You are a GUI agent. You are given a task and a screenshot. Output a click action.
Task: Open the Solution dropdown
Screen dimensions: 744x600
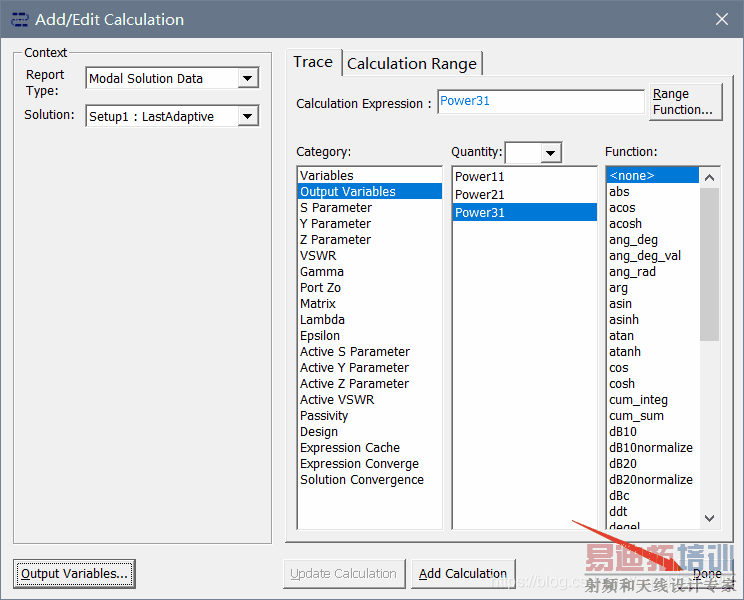tap(248, 116)
